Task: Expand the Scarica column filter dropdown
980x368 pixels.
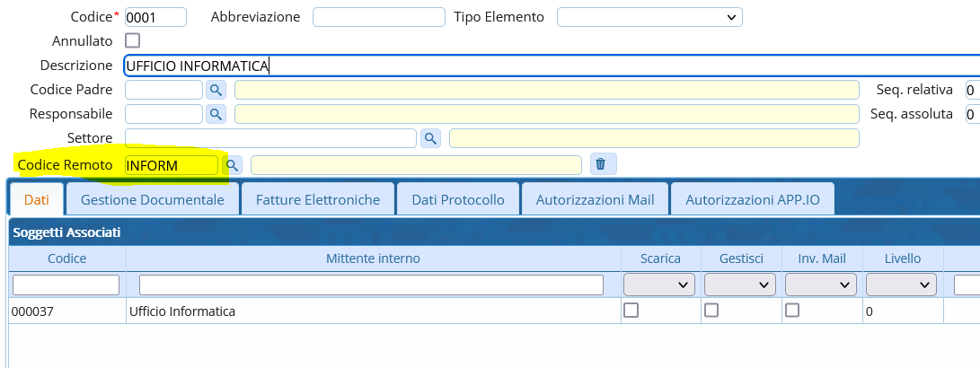Action: 659,285
